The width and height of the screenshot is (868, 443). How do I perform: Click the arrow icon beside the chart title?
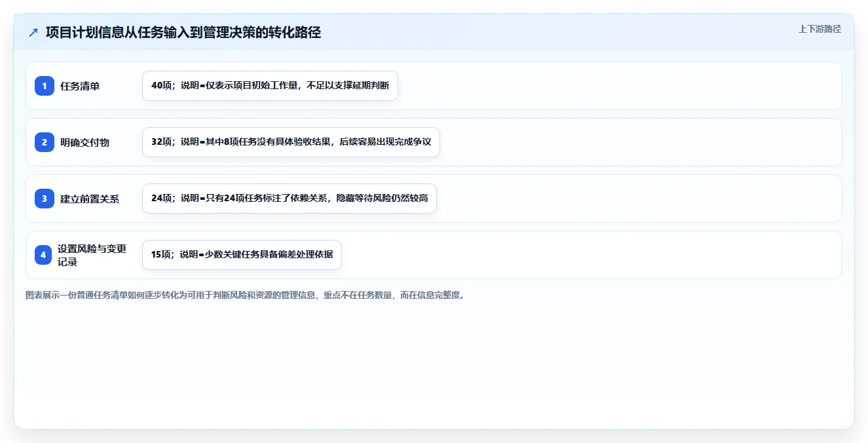click(x=33, y=32)
